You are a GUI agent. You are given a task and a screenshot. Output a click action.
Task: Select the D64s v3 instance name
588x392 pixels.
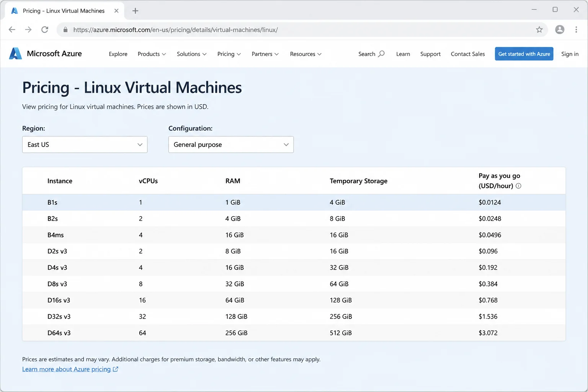coord(59,333)
